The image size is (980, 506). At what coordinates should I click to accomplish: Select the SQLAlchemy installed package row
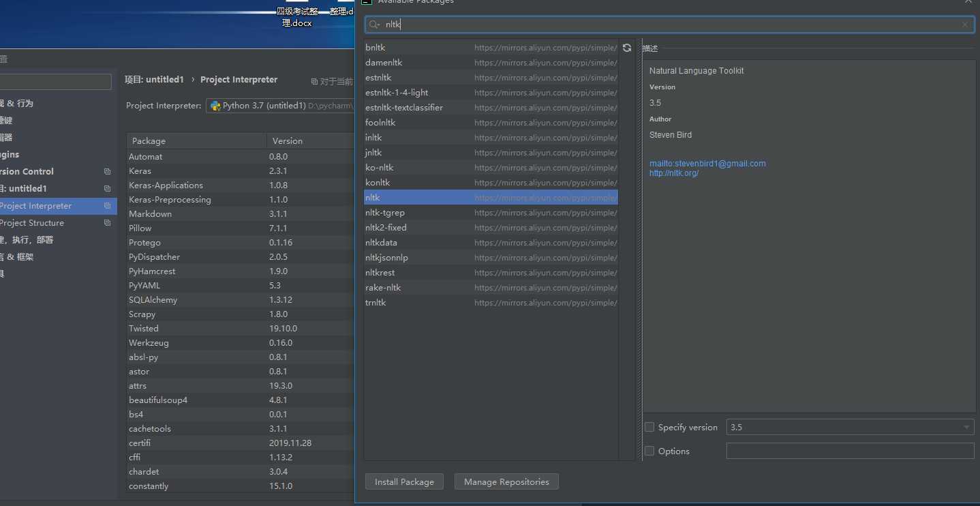coord(241,300)
